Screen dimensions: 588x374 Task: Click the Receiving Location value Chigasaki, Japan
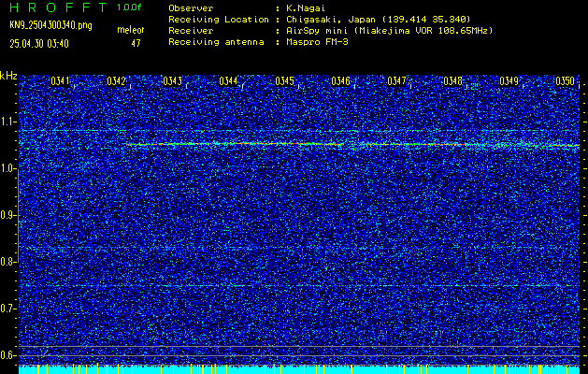[378, 19]
